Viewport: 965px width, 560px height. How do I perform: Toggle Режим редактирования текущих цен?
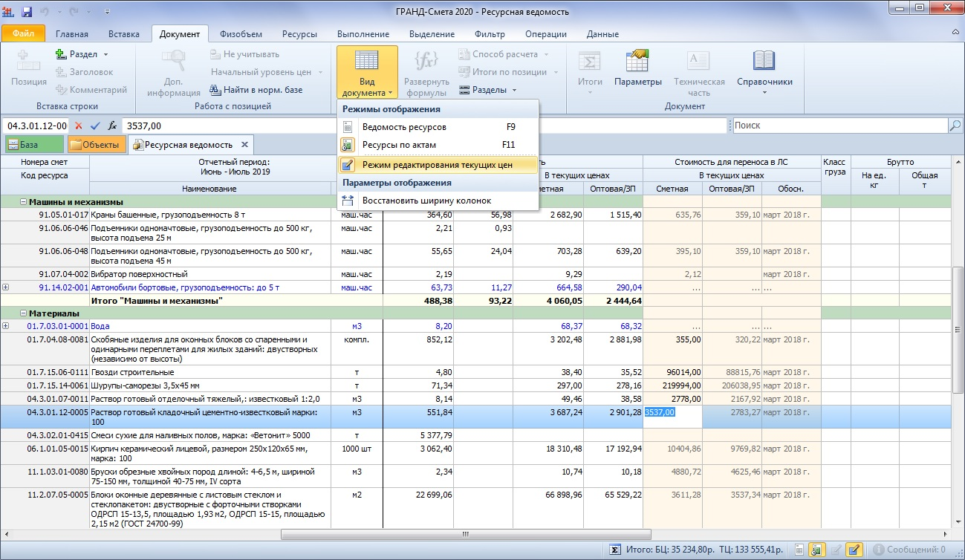tap(438, 165)
